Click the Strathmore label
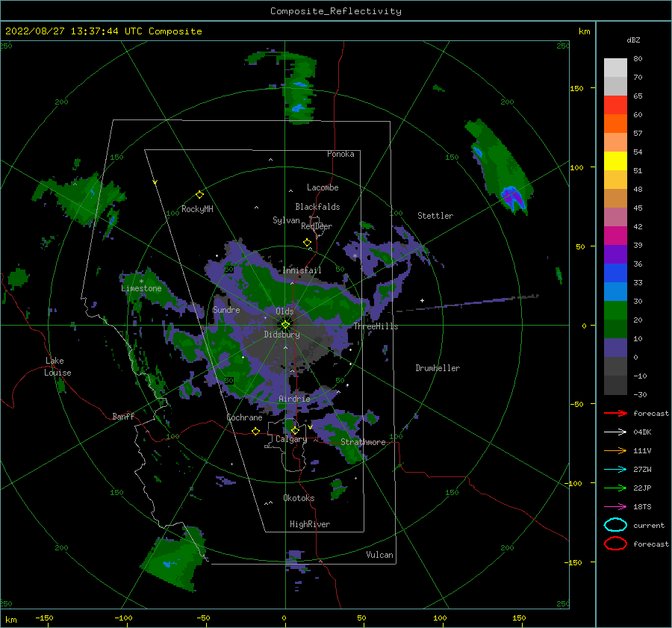This screenshot has height=628, width=672. tap(363, 442)
